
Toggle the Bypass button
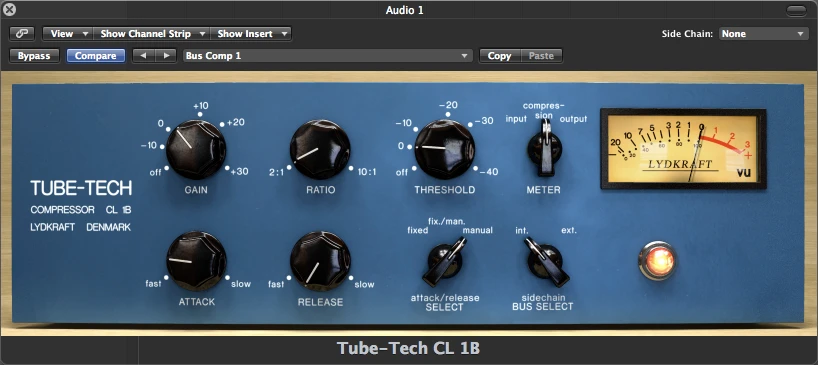click(x=34, y=56)
